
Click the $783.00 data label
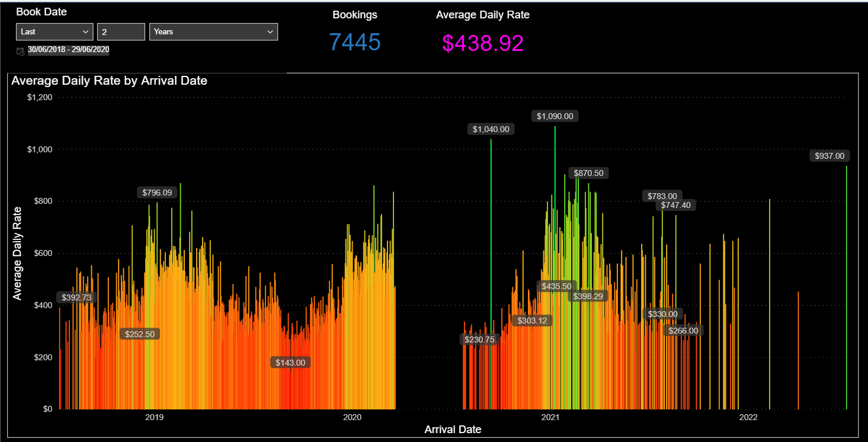coord(662,196)
